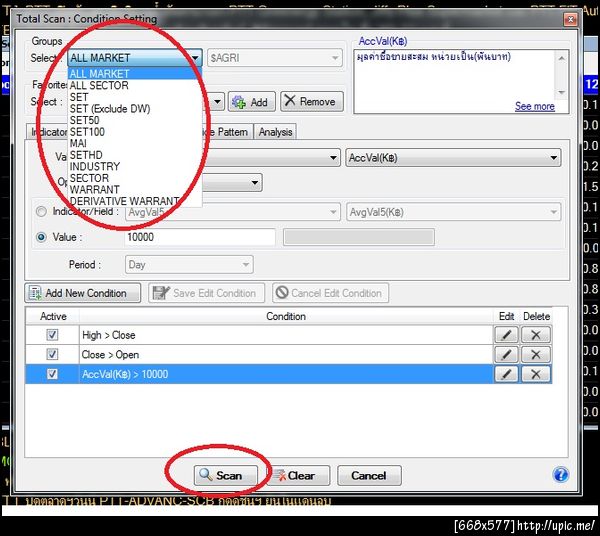Choose ALL SECTOR in the groups list
The width and height of the screenshot is (600, 536).
click(x=135, y=85)
